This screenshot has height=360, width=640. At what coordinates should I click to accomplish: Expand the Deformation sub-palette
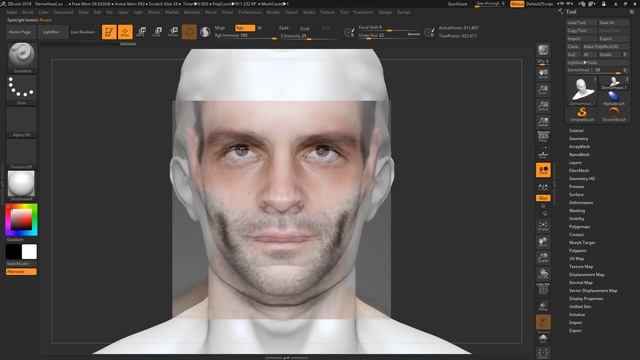(581, 202)
